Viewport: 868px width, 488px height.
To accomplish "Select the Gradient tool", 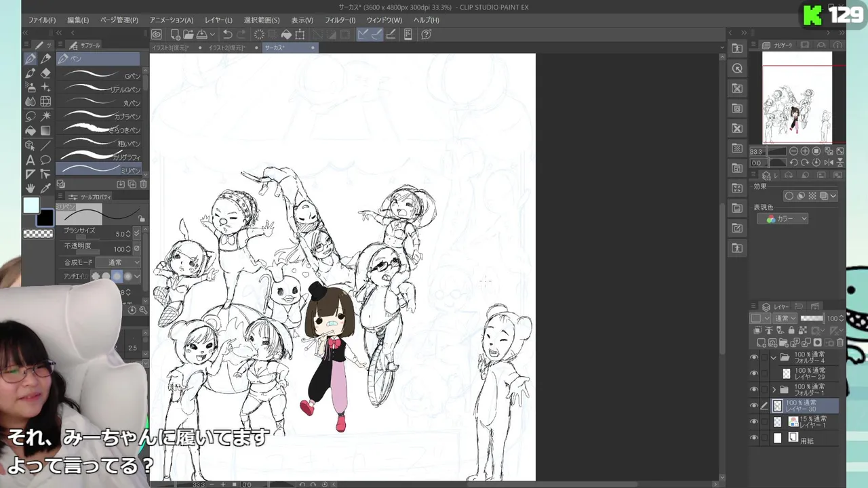I will (45, 131).
